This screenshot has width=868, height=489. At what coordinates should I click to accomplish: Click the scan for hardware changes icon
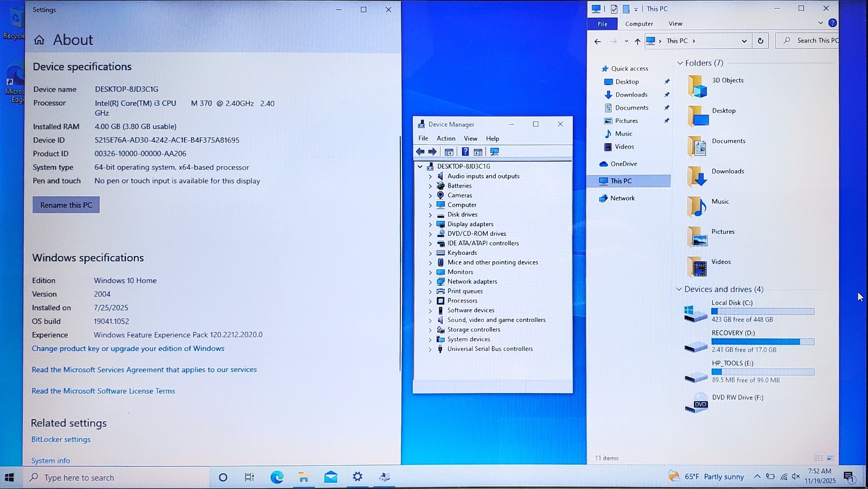(494, 152)
